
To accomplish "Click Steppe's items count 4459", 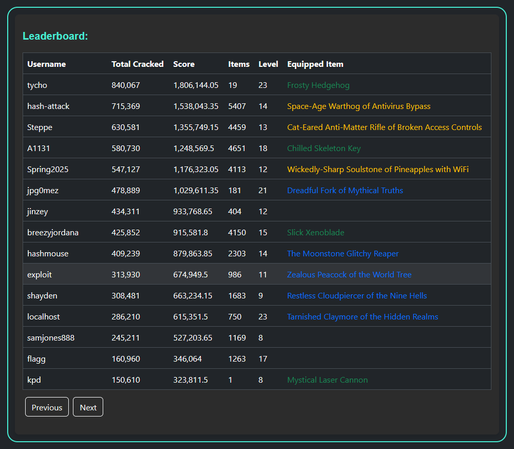I will point(237,127).
